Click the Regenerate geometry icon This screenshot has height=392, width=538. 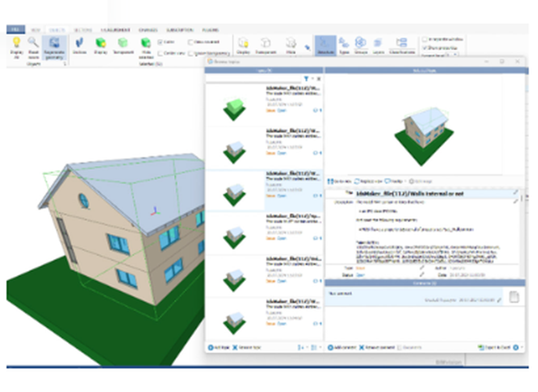click(54, 42)
